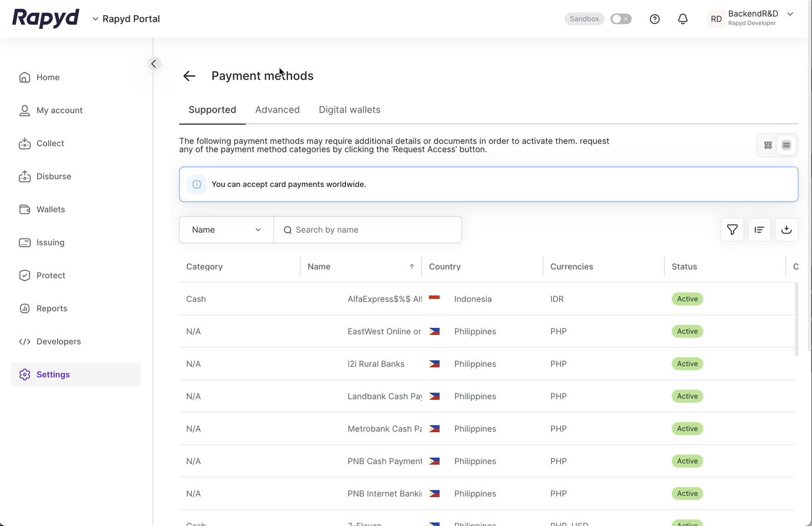Click the sort columns icon
Viewport: 812px width, 526px height.
tap(759, 230)
